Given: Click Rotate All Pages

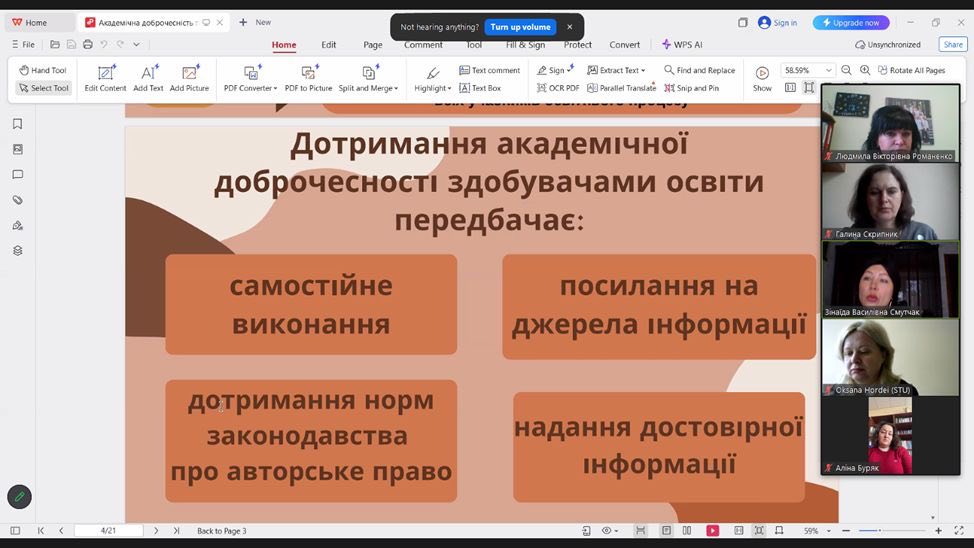Looking at the screenshot, I should point(911,70).
